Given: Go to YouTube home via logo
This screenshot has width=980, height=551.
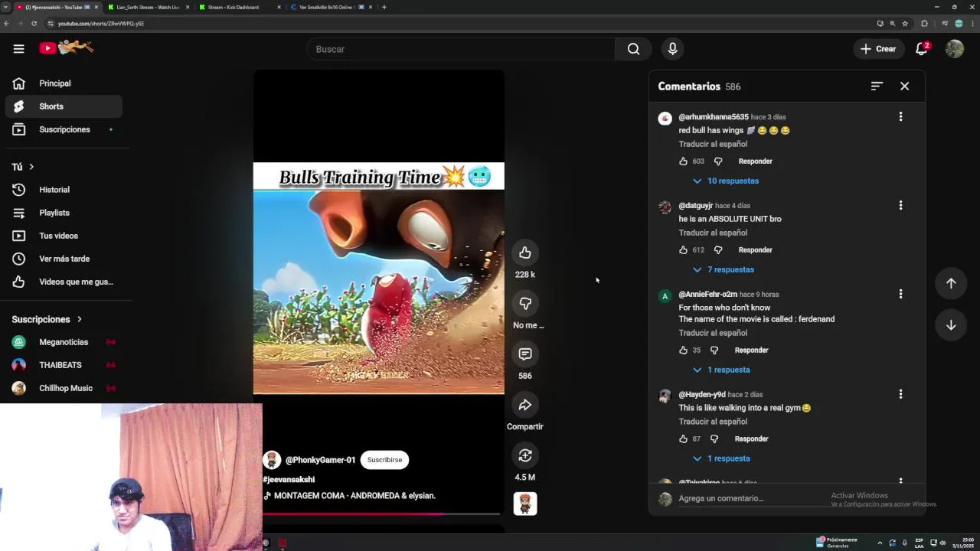Looking at the screenshot, I should coord(67,48).
